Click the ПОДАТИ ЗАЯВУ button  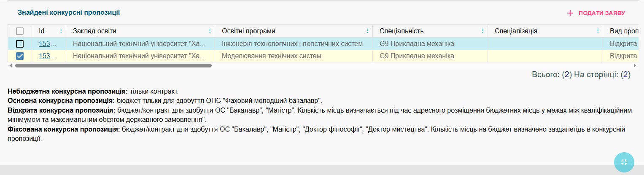click(x=601, y=13)
